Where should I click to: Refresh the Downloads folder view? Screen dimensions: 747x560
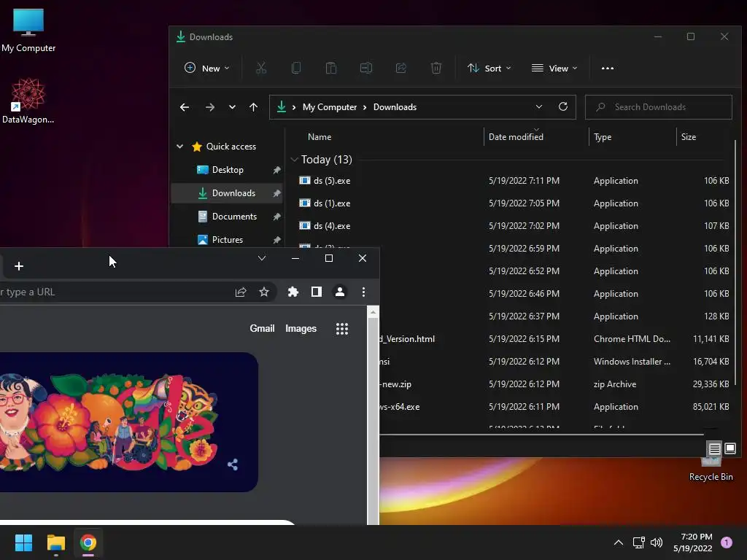click(x=563, y=106)
